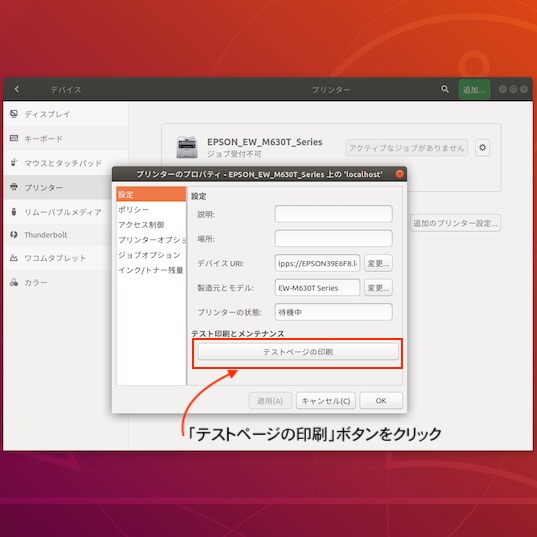Click the tablet icon beside ワコムタブレット
537x537 pixels.
[x=14, y=257]
